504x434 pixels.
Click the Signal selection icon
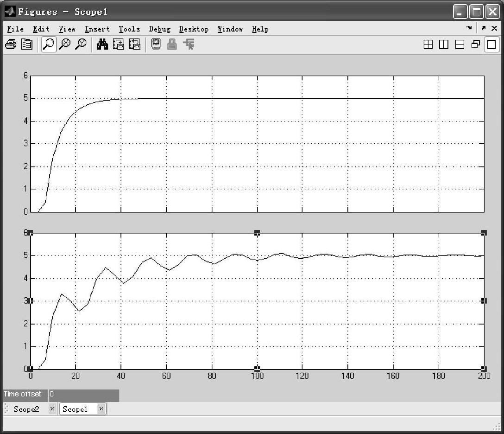tap(189, 45)
